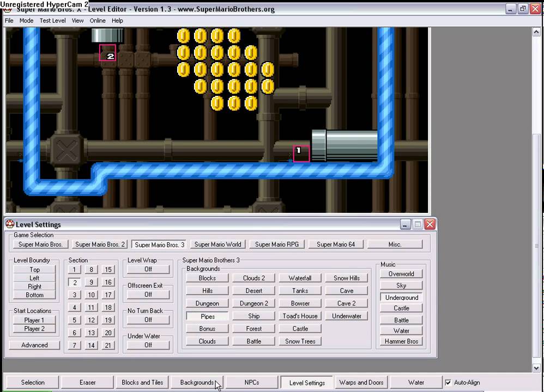Click the editor scrollbar up arrow

(x=536, y=32)
